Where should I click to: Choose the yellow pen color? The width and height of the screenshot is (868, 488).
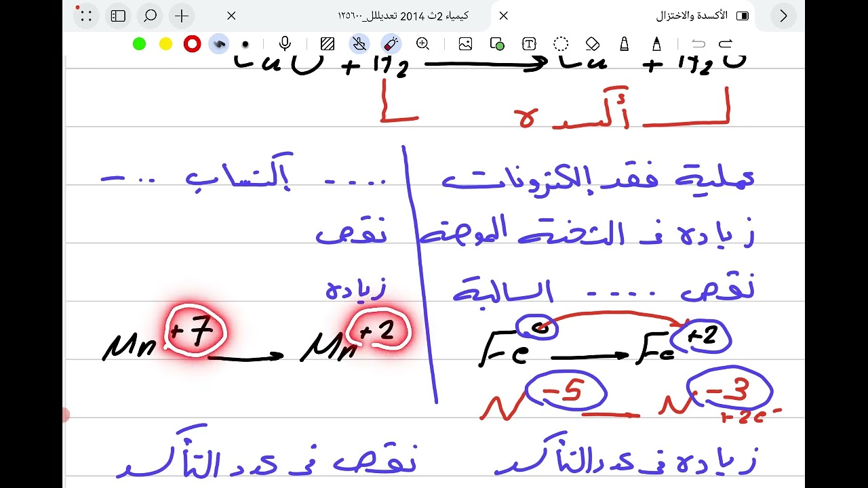click(165, 44)
